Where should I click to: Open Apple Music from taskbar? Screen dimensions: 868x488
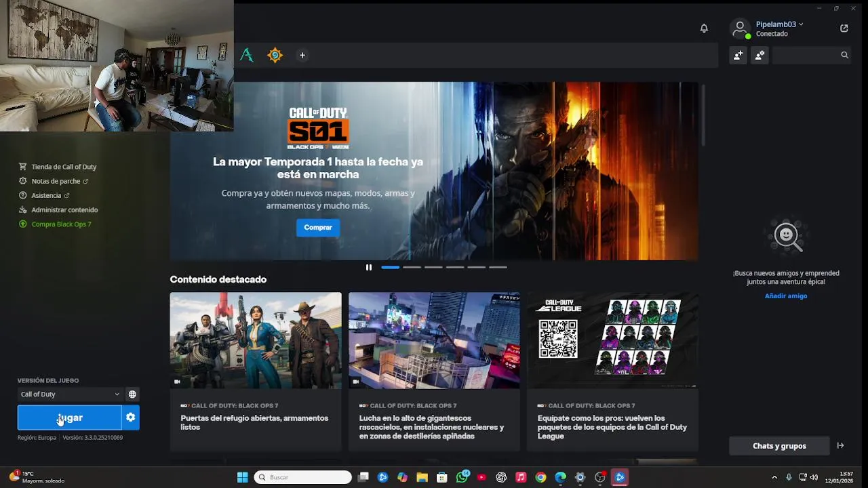(x=521, y=477)
